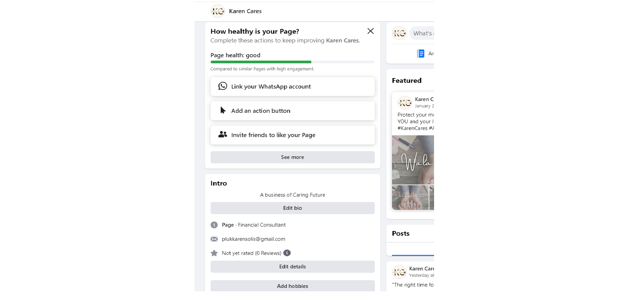
Task: Click the invite friends people icon
Action: (222, 135)
